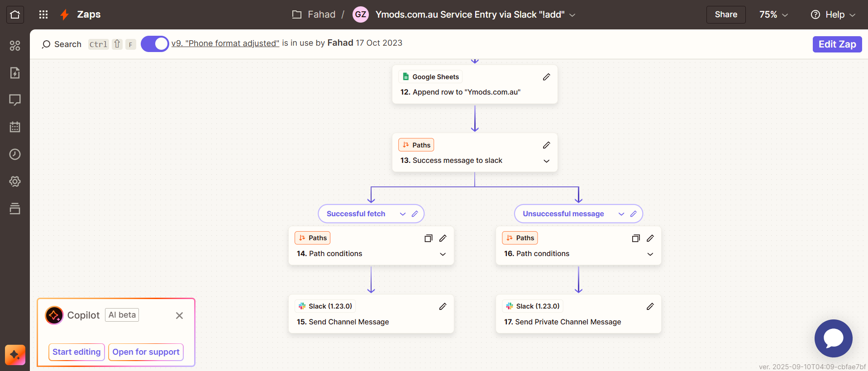
Task: Open the Zap title dropdown menu
Action: (x=572, y=15)
